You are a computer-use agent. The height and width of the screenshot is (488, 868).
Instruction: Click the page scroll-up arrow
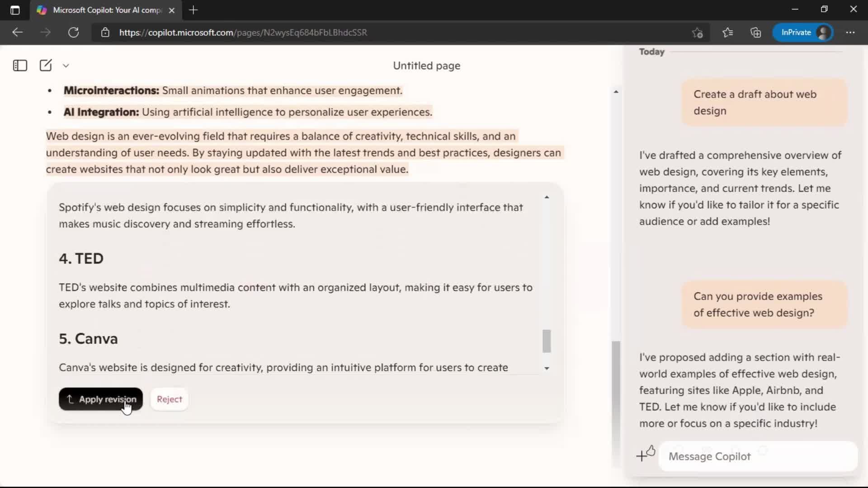click(616, 92)
